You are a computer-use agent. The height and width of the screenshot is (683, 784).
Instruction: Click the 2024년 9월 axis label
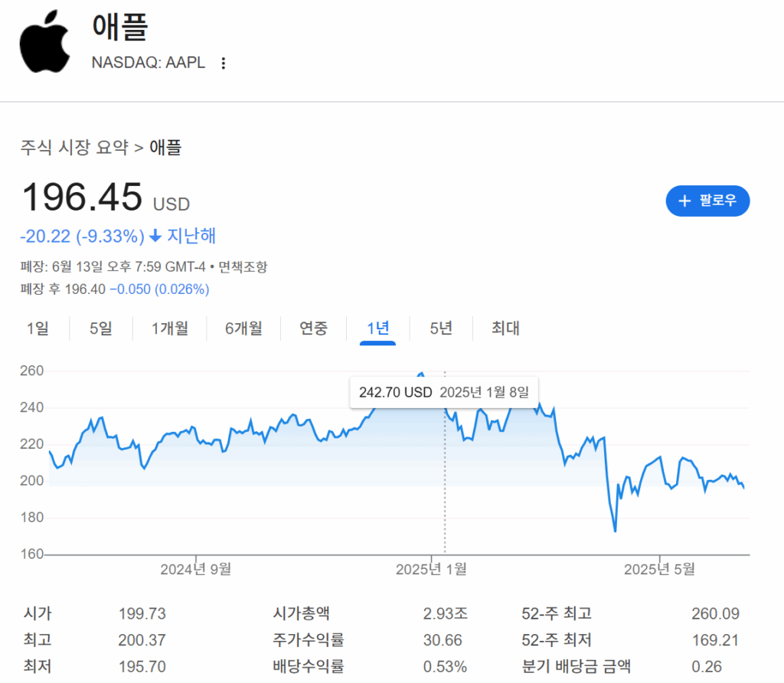coord(195,570)
